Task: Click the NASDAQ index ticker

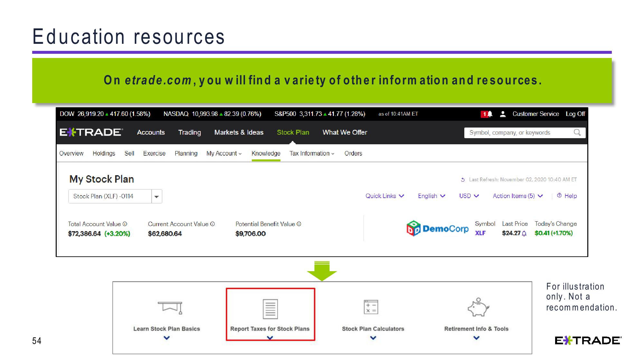Action: [x=213, y=114]
